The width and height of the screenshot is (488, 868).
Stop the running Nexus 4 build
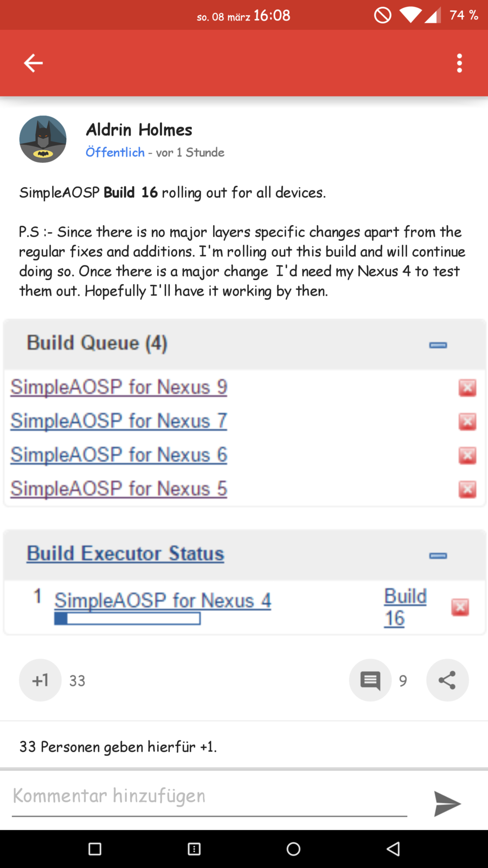point(460,607)
